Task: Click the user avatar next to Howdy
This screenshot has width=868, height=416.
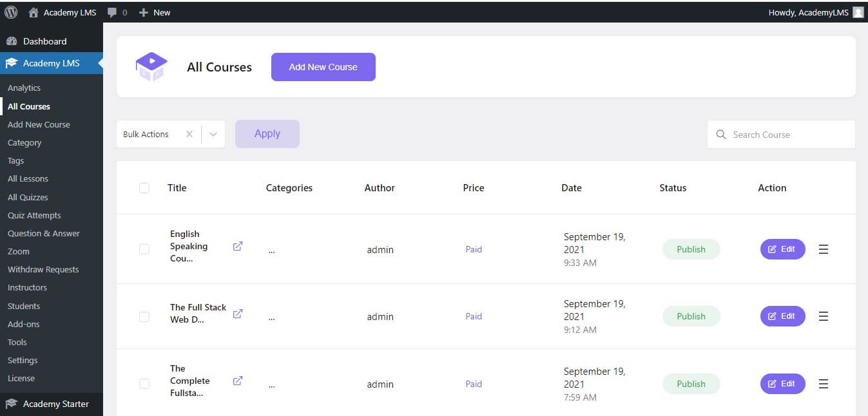Action: (858, 12)
